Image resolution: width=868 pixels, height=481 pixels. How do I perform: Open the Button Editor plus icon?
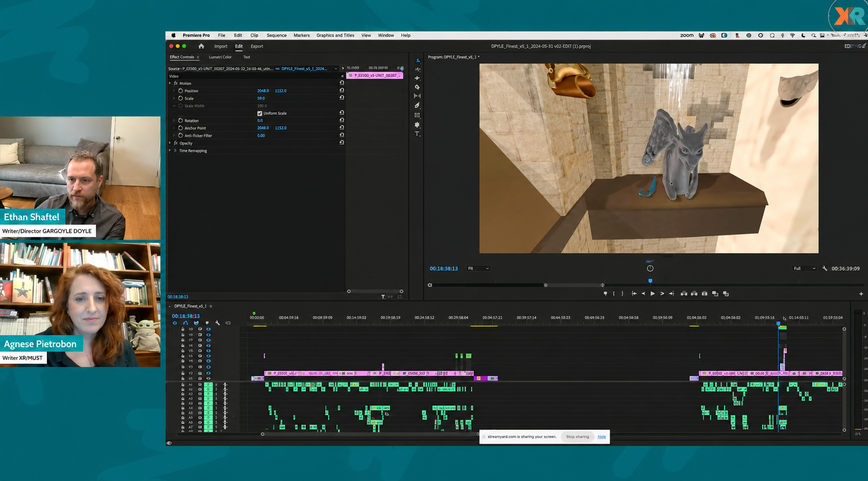click(x=861, y=294)
